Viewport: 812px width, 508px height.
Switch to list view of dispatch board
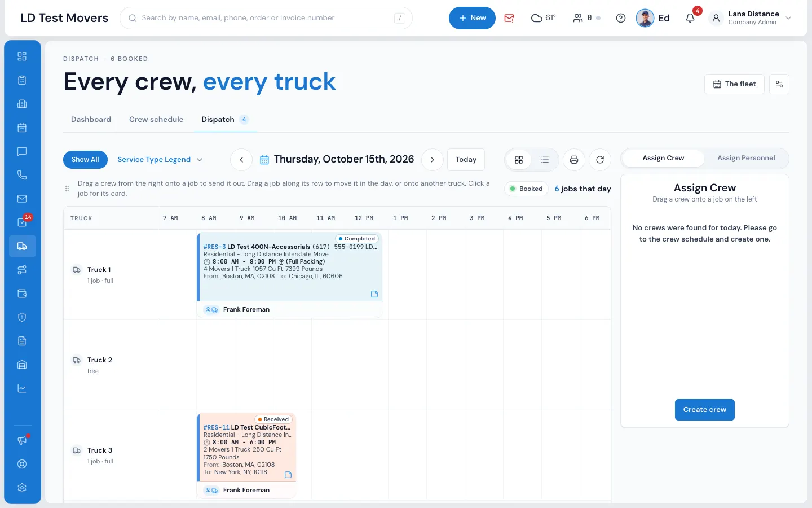point(545,160)
